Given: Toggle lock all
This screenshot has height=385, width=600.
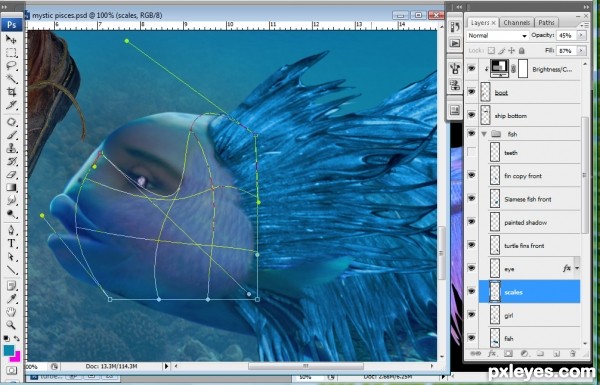Looking at the screenshot, I should coord(521,51).
